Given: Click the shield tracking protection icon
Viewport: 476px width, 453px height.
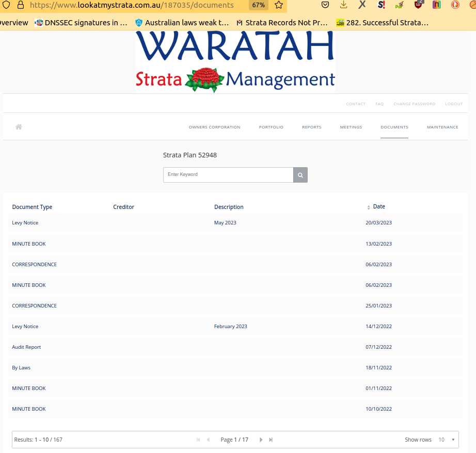Looking at the screenshot, I should pyautogui.click(x=6, y=5).
